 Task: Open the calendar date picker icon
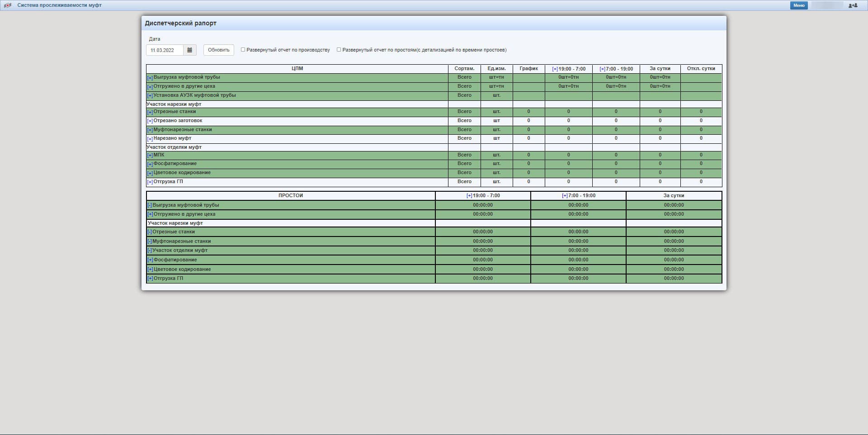[x=190, y=50]
